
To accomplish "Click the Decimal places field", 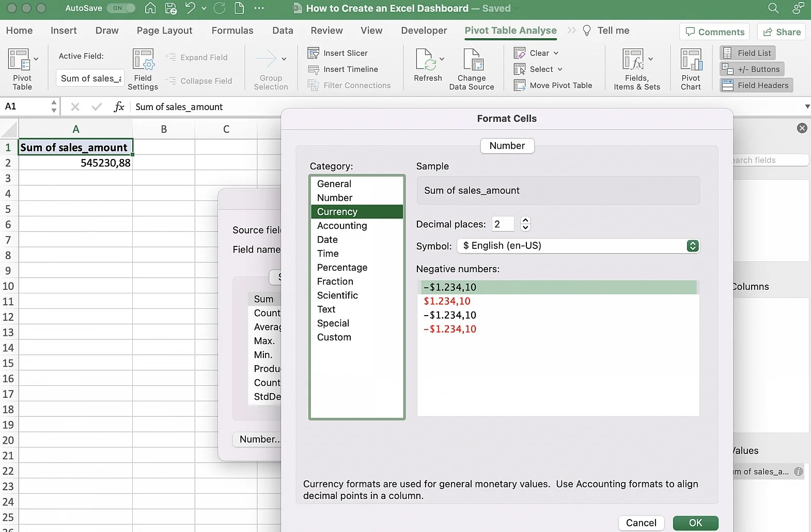I will [503, 224].
